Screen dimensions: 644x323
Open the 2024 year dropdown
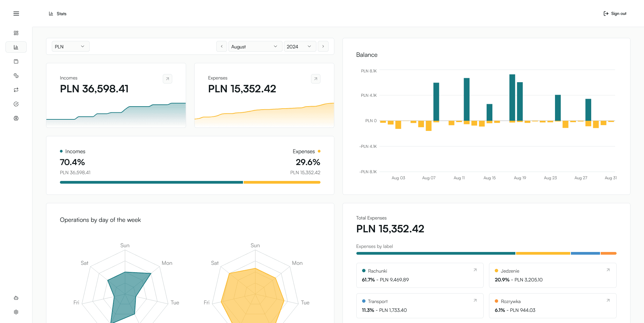300,46
